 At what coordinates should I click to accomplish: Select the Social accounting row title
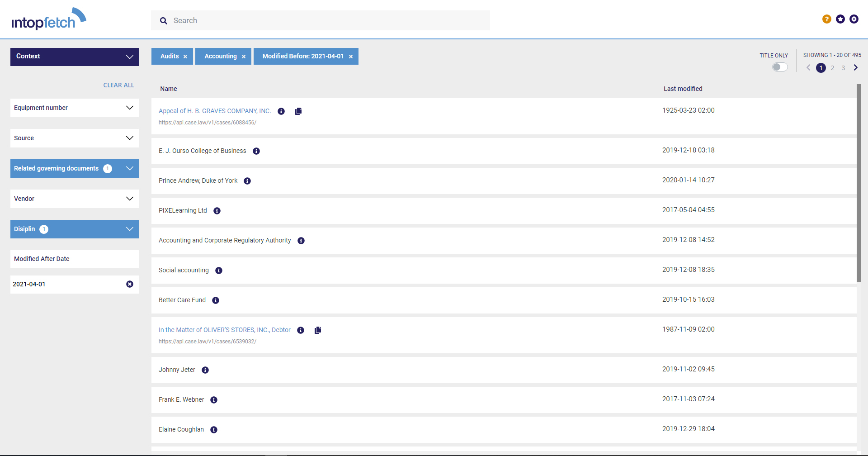click(x=184, y=270)
